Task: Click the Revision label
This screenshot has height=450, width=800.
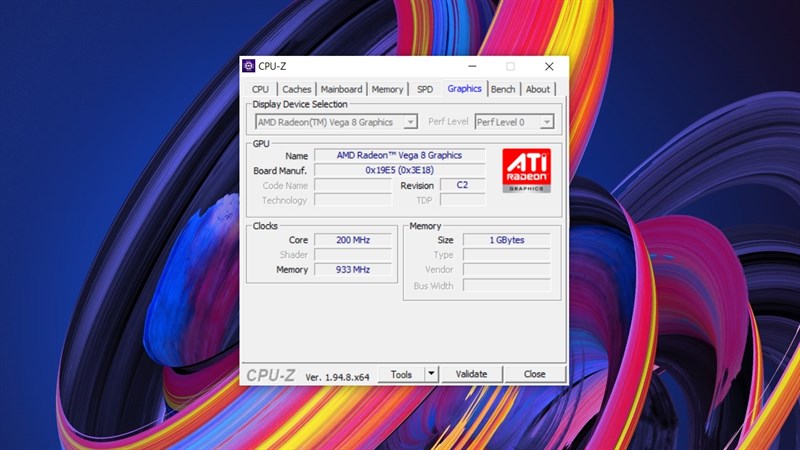Action: pyautogui.click(x=417, y=186)
